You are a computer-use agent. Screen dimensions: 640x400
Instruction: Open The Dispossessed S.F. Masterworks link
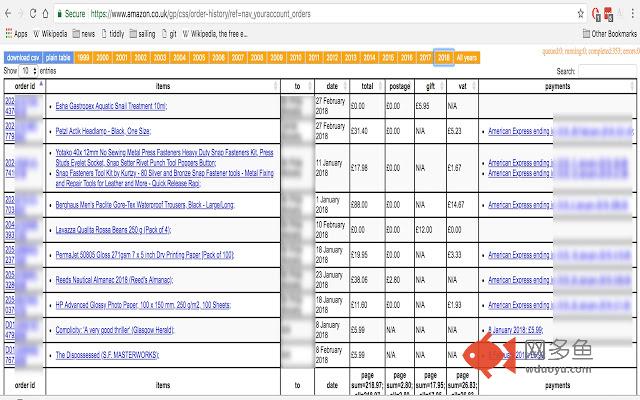pos(107,355)
